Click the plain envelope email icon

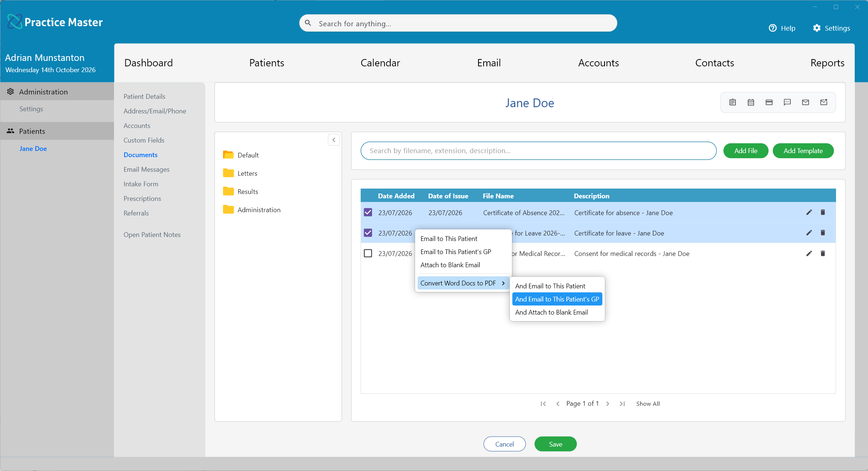click(805, 102)
